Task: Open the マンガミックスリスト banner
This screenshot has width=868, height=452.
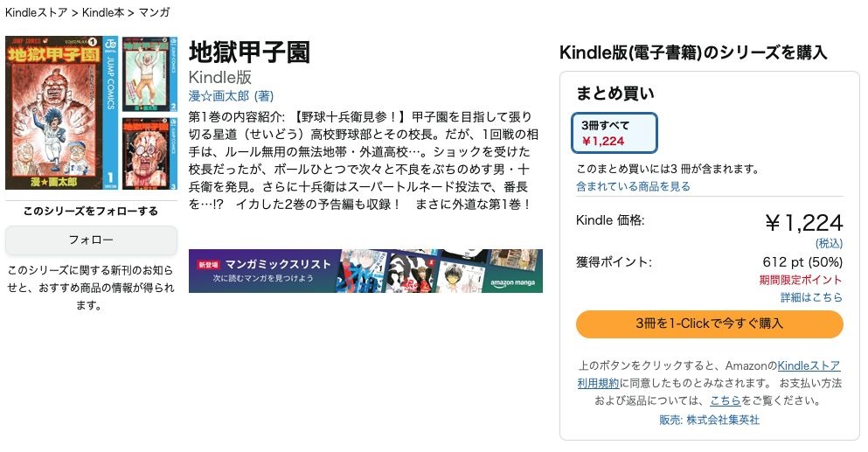Action: pos(365,271)
